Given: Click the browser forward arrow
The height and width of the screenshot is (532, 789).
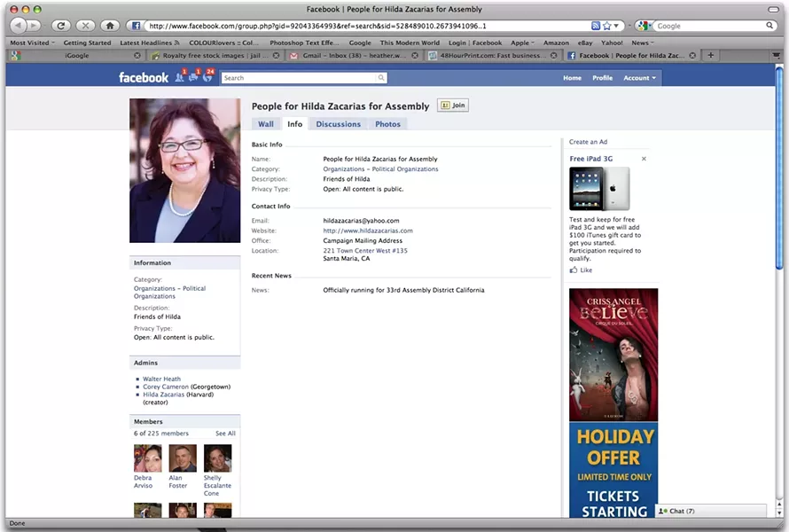Looking at the screenshot, I should (x=34, y=25).
